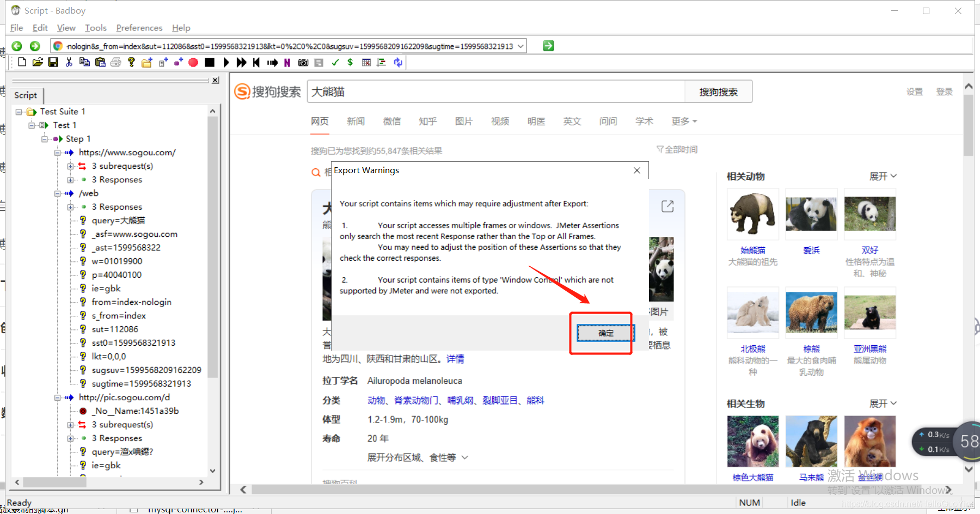The image size is (980, 514).
Task: Click the green Go arrow beside URL
Action: click(x=548, y=46)
